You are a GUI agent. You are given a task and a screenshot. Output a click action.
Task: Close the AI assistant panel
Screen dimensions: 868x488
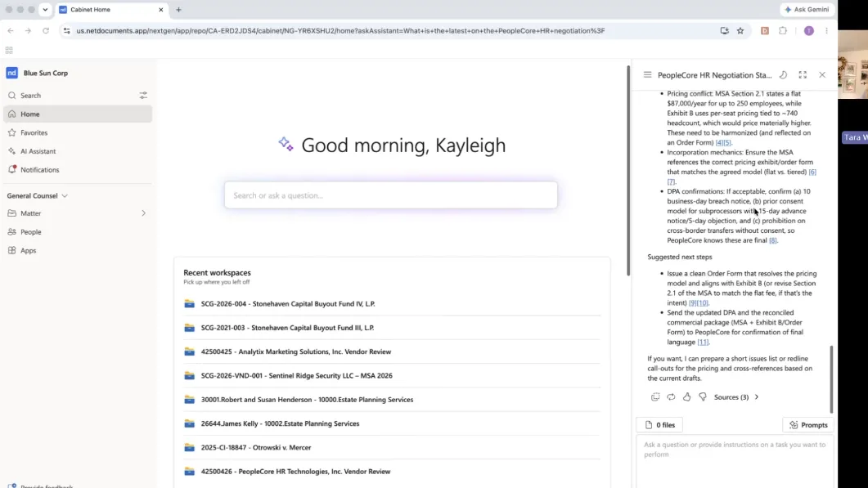pyautogui.click(x=822, y=74)
